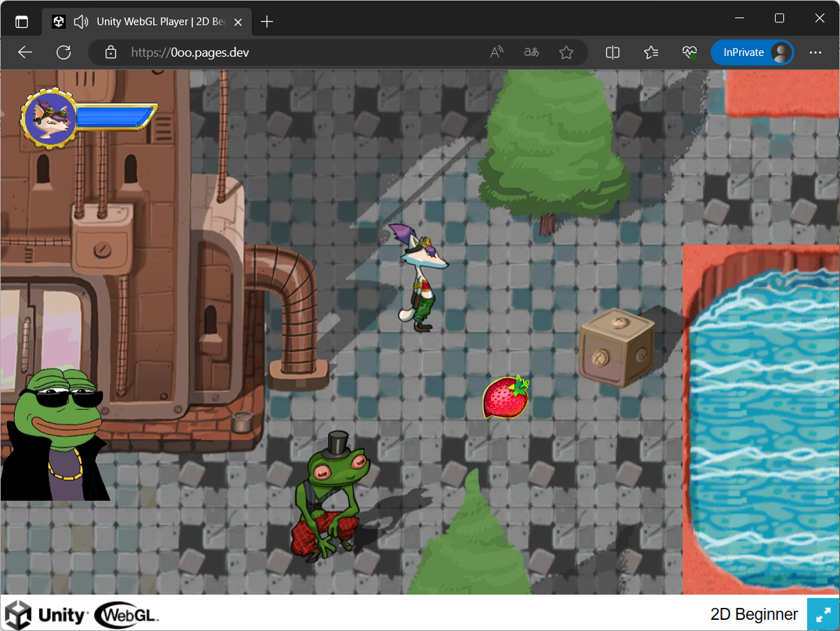Image resolution: width=840 pixels, height=631 pixels.
Task: Minimize the browser window
Action: (741, 18)
